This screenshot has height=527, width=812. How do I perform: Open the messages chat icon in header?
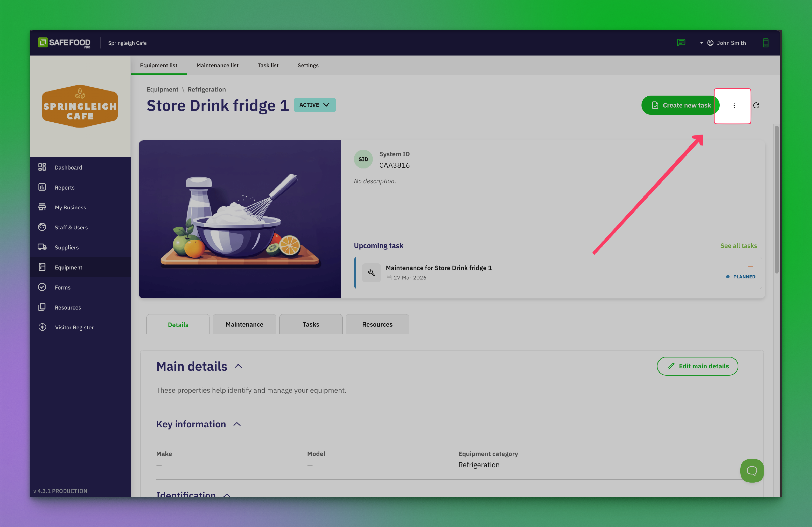click(x=681, y=43)
